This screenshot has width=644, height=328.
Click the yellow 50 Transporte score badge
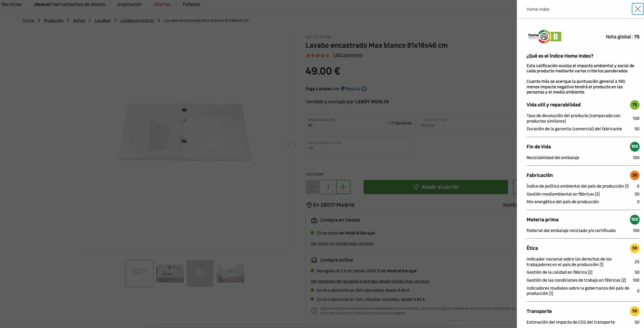point(635,311)
